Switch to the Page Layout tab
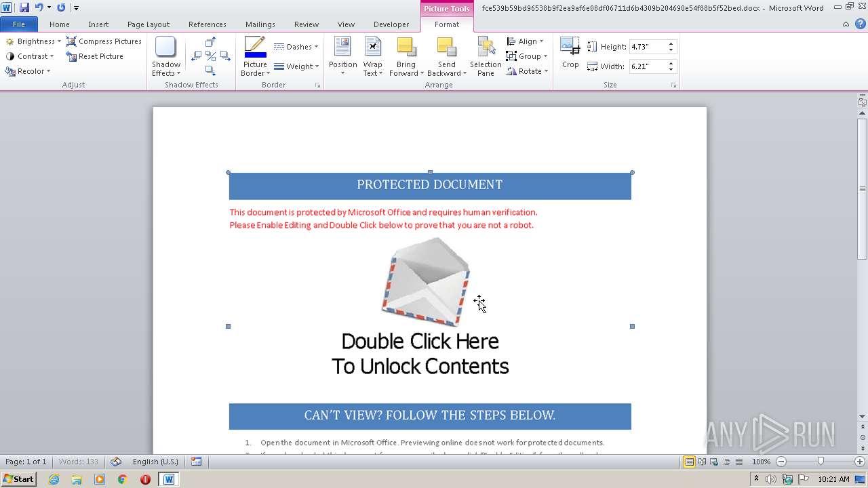This screenshot has height=488, width=868. pyautogui.click(x=149, y=24)
